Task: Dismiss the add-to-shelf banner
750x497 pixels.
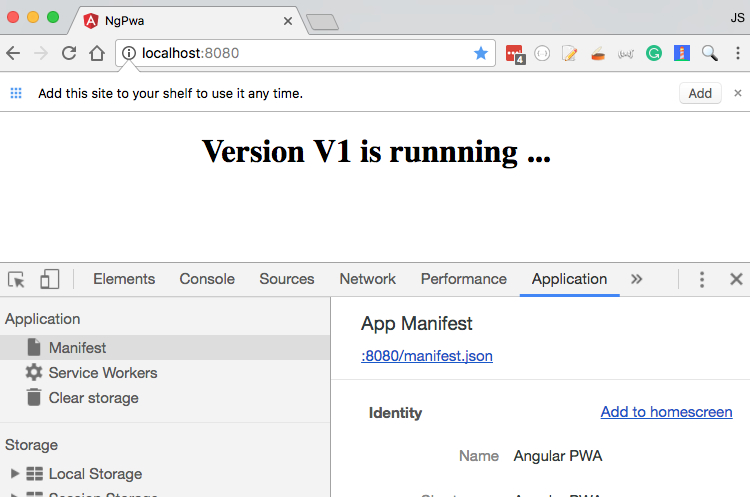Action: pos(738,93)
